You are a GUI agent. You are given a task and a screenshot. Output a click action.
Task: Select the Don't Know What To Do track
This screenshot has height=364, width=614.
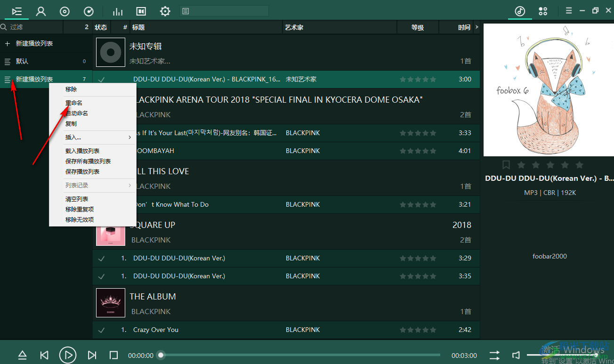point(286,204)
